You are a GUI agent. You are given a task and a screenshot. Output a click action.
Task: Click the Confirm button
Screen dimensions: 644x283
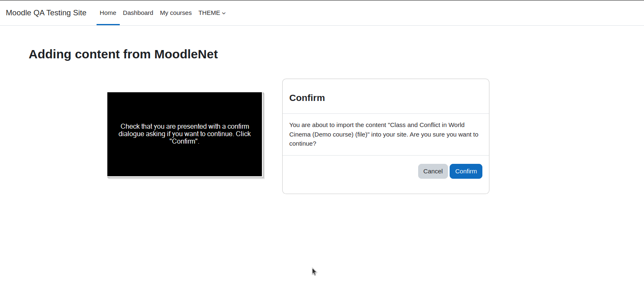click(466, 171)
